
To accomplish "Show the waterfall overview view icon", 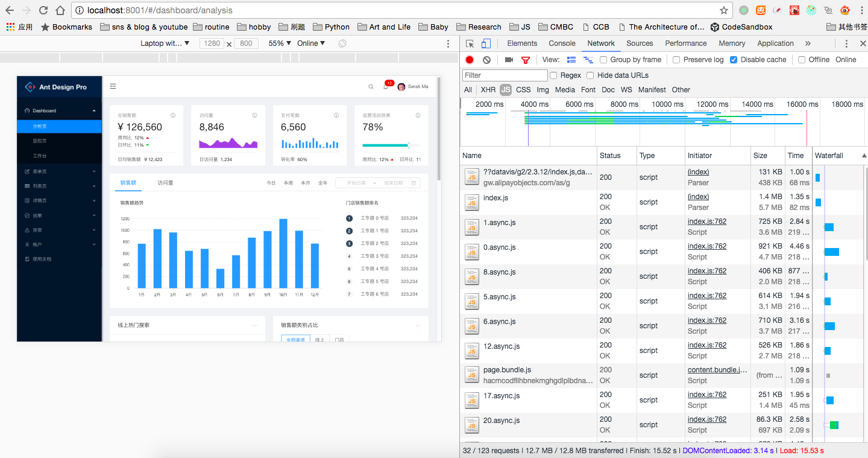I will click(x=588, y=60).
